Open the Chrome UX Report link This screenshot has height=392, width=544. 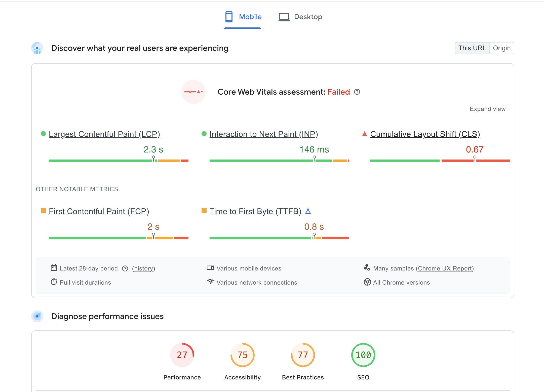445,268
